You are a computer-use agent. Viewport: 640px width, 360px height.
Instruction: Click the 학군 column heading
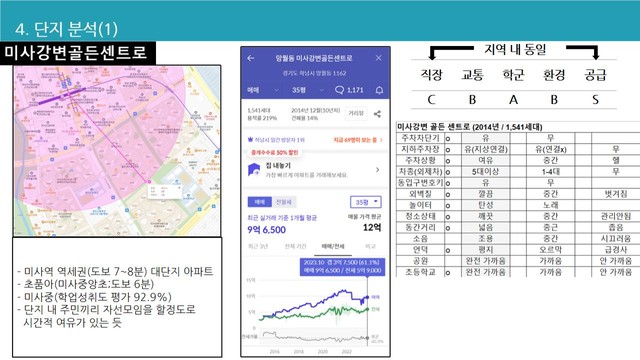pyautogui.click(x=513, y=75)
